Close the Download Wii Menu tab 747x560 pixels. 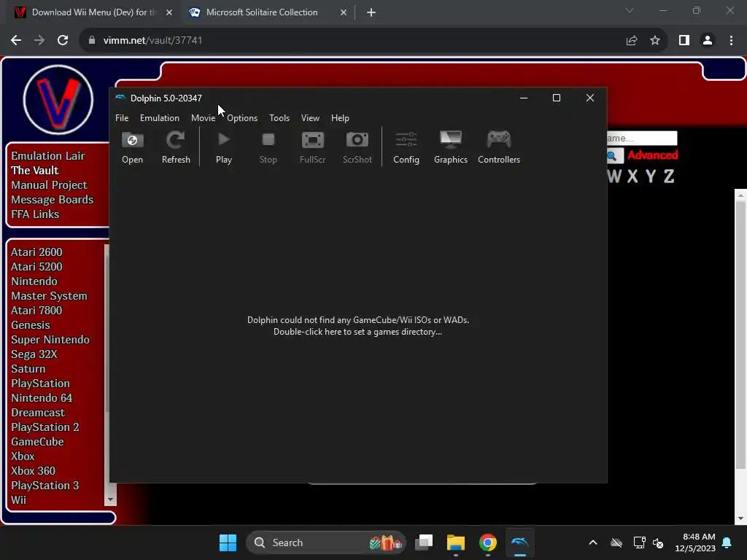(x=169, y=12)
